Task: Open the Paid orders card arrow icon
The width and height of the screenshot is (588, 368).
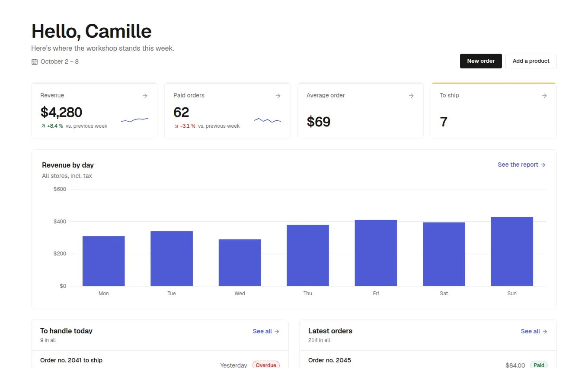Action: tap(278, 96)
